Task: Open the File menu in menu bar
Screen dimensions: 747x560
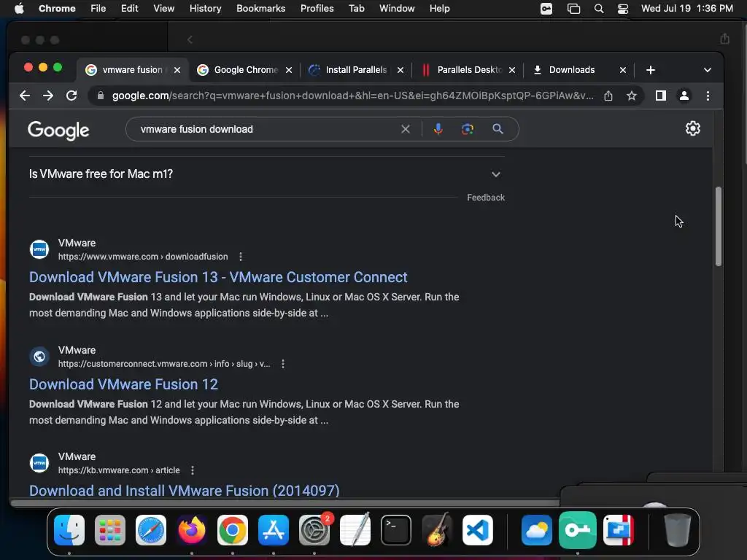Action: (98, 9)
